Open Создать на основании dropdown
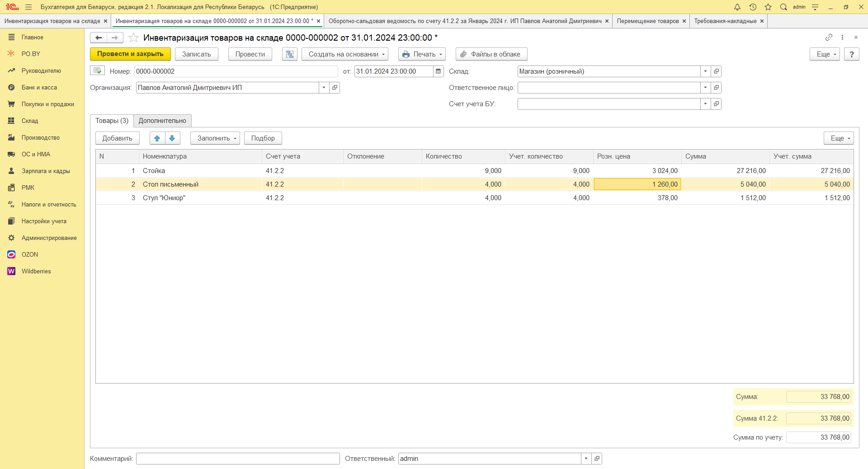Viewport: 868px width, 469px height. 344,54
